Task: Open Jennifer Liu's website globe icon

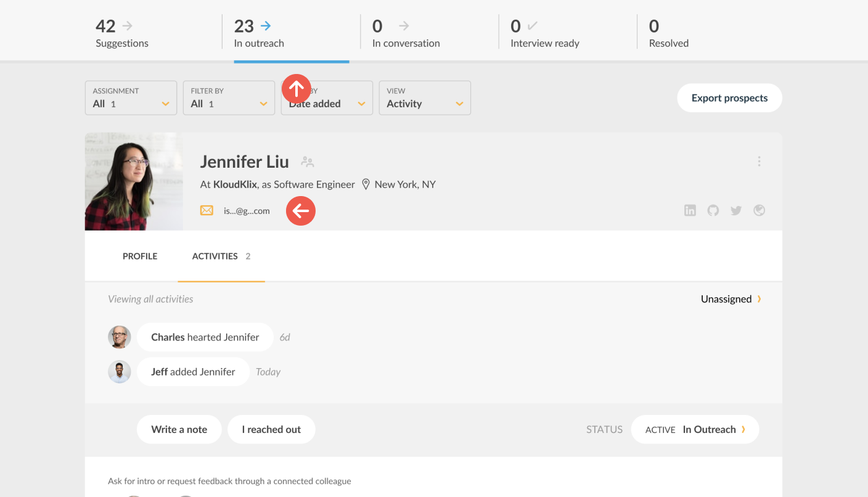Action: [x=759, y=210]
